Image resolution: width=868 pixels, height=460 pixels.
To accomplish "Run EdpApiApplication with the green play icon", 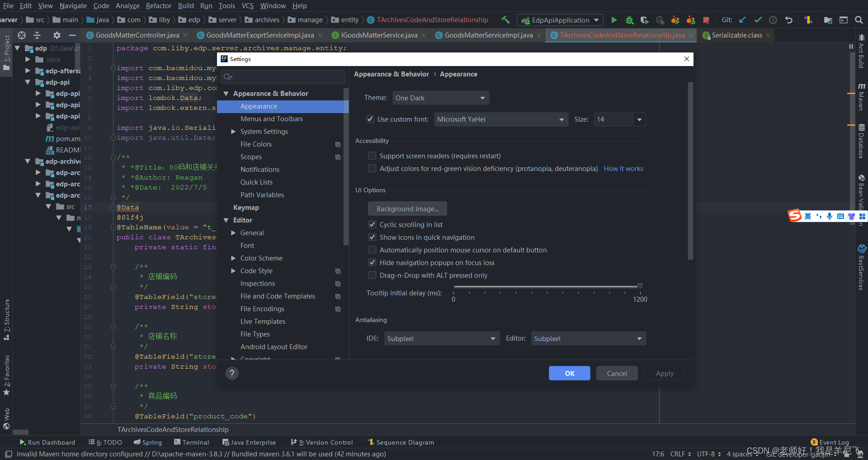I will [x=614, y=20].
